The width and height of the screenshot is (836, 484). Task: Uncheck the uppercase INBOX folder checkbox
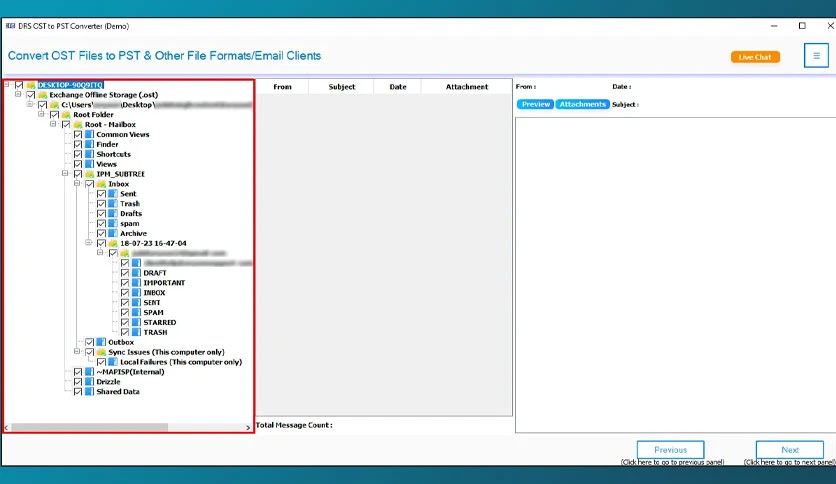[125, 292]
